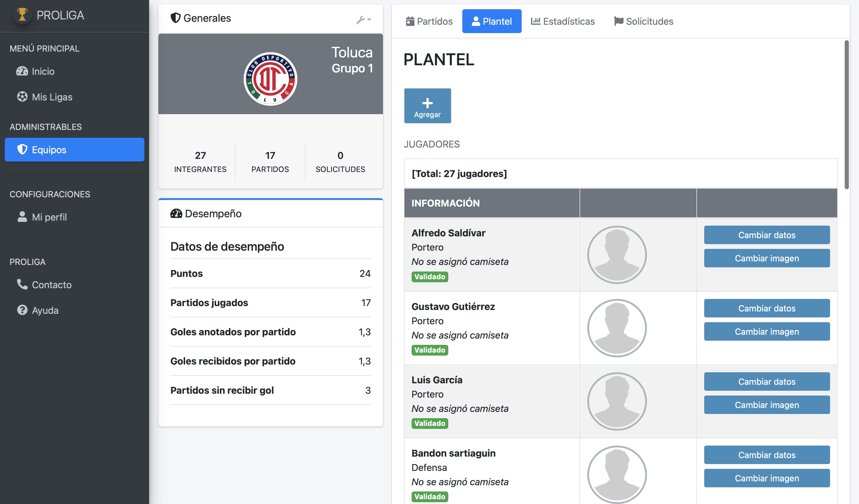
Task: Click the calendar icon on Partidos tab
Action: tap(410, 21)
